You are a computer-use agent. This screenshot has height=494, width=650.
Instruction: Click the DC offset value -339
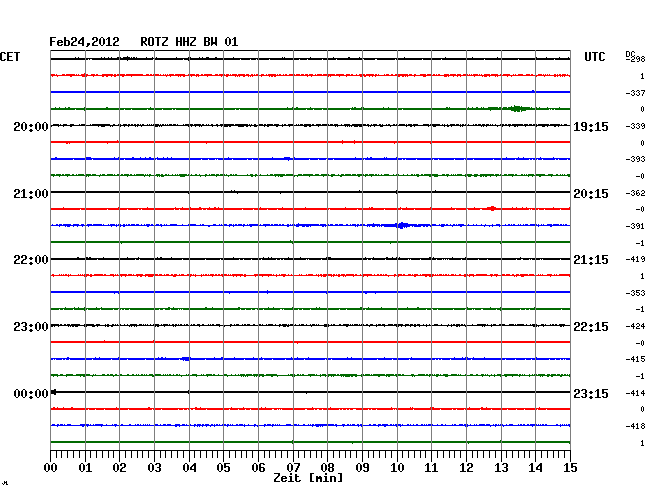635,126
